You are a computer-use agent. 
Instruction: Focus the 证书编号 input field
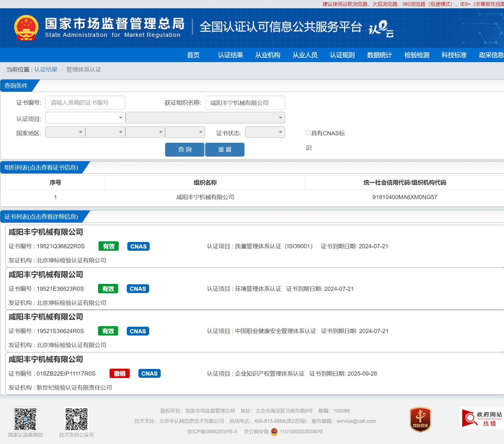[85, 103]
